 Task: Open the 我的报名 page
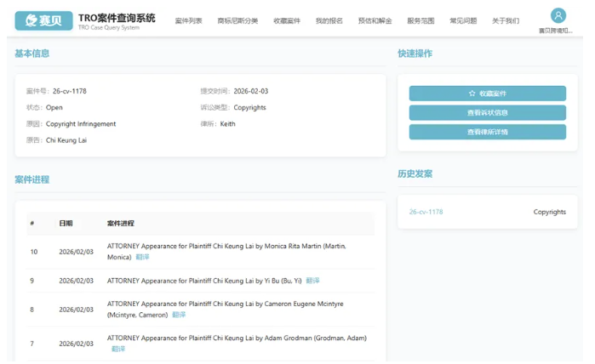point(329,20)
